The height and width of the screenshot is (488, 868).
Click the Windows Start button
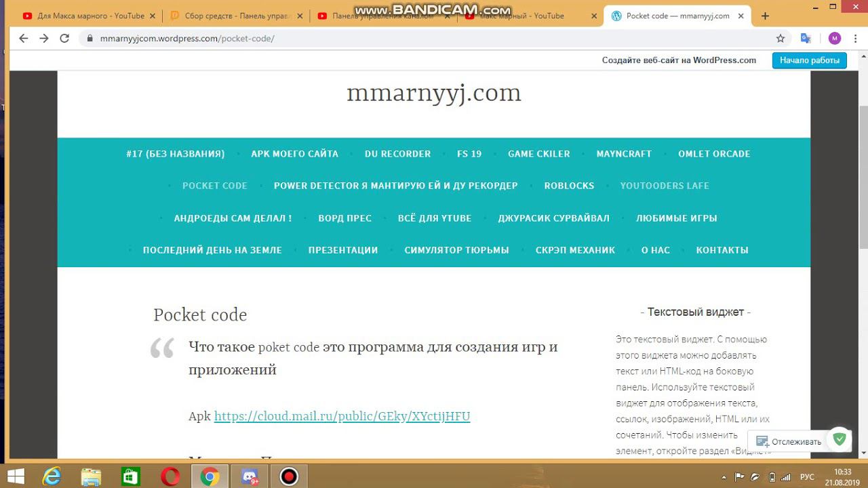click(16, 476)
